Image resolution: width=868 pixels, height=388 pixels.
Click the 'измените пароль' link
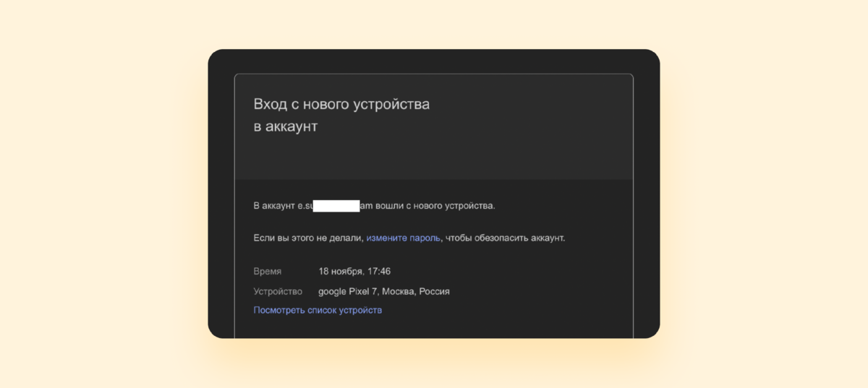pos(403,238)
